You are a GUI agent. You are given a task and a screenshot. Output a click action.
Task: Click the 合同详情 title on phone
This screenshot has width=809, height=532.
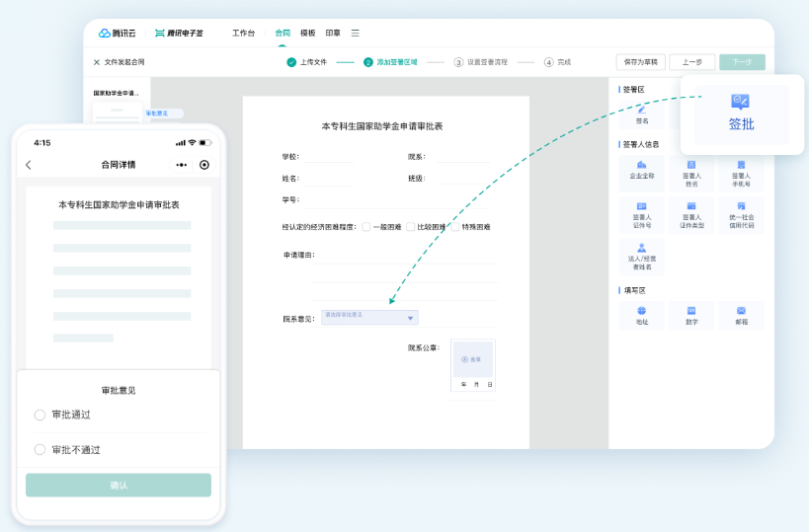(x=119, y=165)
